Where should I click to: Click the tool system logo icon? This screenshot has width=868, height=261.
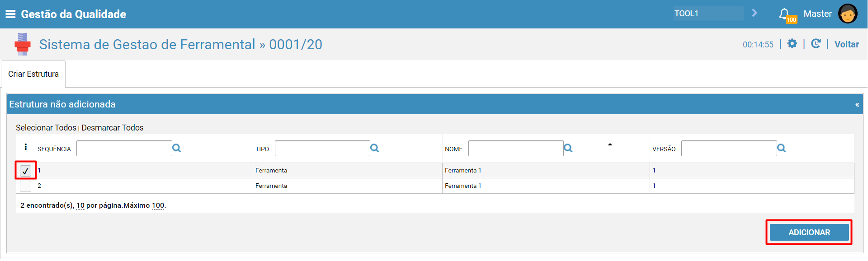[x=22, y=44]
